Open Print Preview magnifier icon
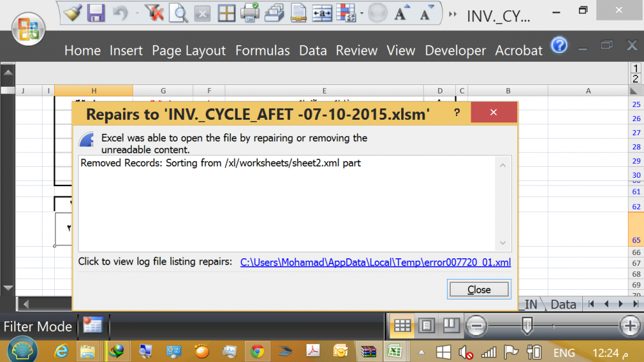The height and width of the screenshot is (362, 644). tap(178, 13)
